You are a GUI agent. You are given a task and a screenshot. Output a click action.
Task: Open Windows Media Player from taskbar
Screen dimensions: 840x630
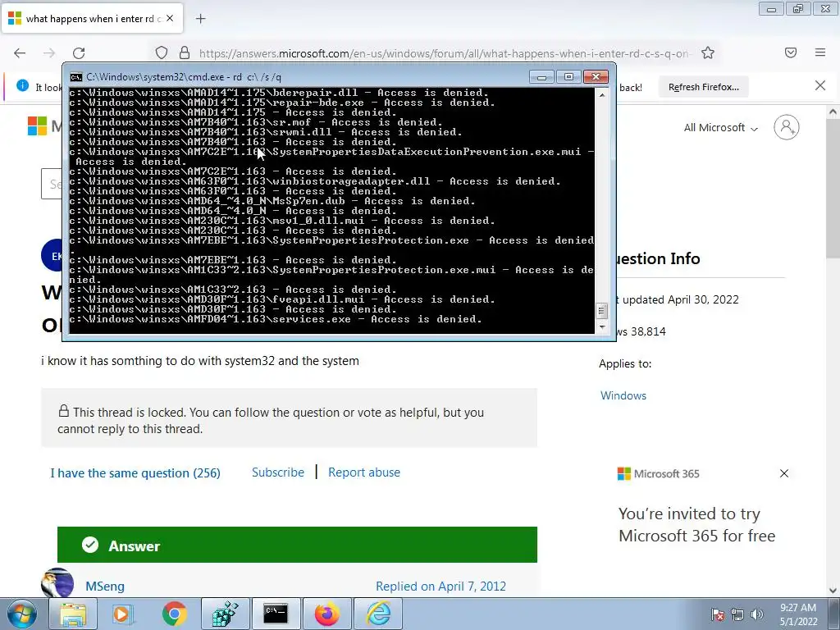(x=123, y=614)
